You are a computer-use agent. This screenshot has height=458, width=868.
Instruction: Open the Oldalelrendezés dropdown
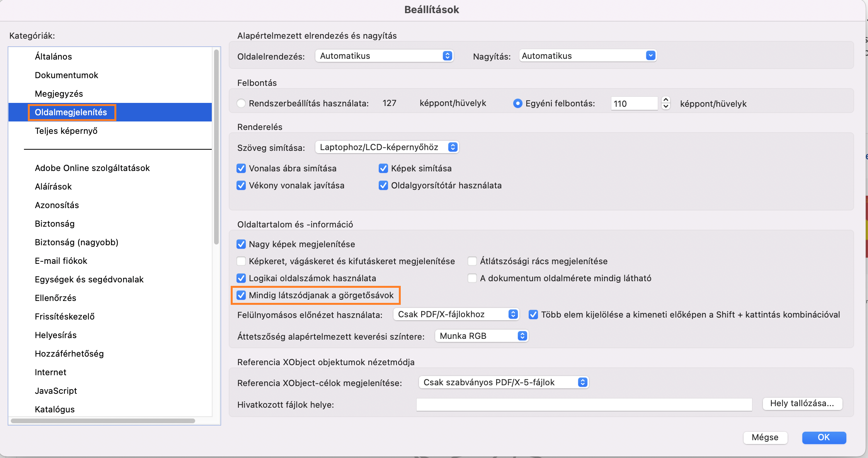[384, 56]
